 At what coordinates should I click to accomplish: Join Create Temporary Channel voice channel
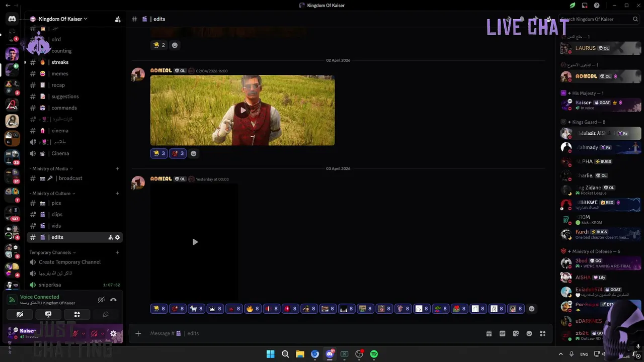74,262
